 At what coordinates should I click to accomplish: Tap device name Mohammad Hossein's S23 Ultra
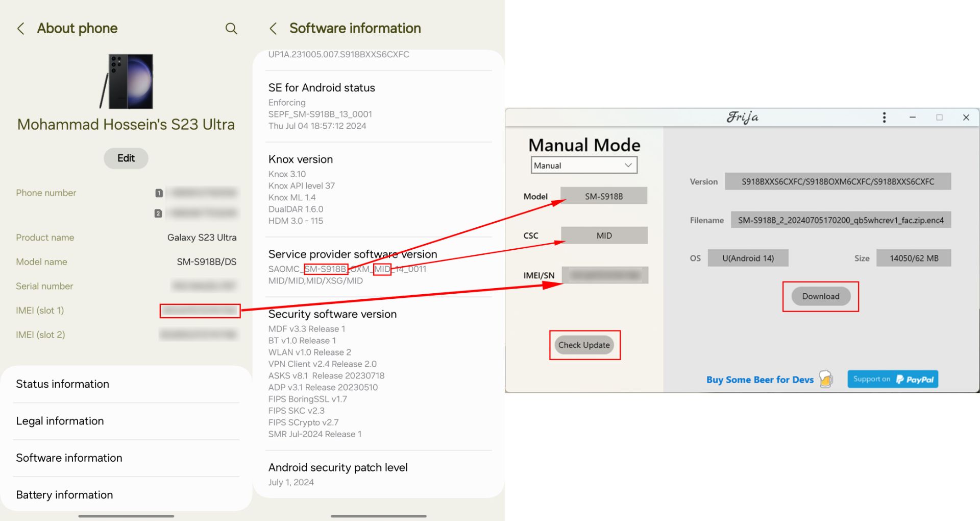coord(126,124)
